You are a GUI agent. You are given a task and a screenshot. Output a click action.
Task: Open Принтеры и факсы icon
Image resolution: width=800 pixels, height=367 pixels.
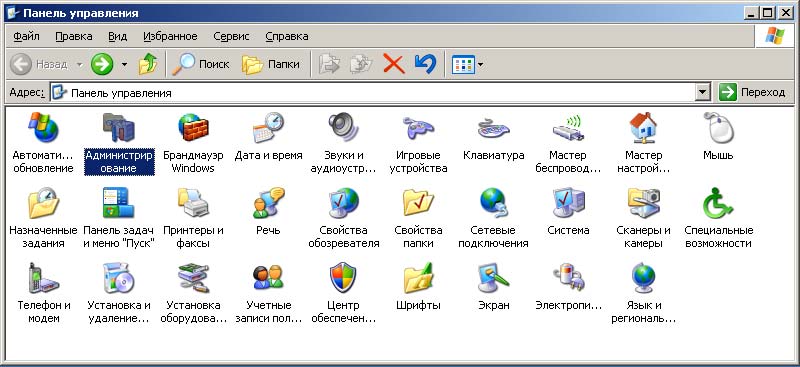193,203
